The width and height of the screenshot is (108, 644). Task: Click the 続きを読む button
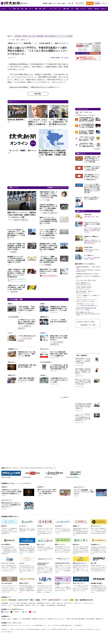coord(38,94)
